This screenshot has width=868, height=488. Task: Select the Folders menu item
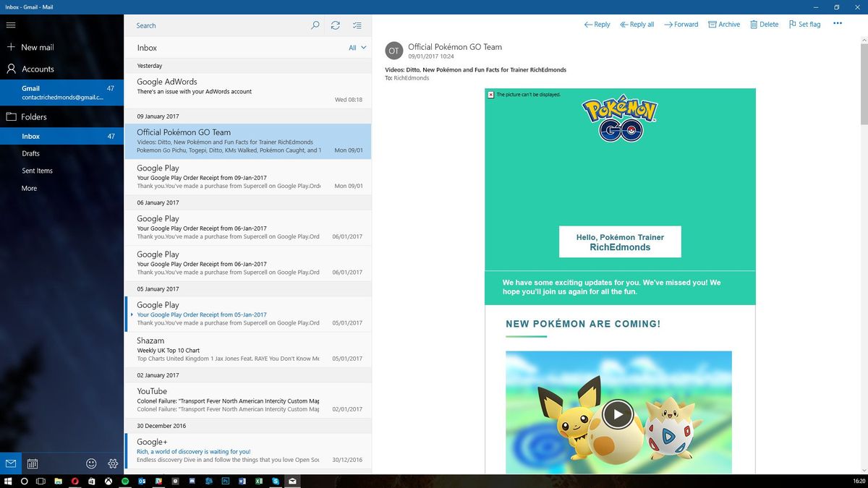pyautogui.click(x=33, y=116)
